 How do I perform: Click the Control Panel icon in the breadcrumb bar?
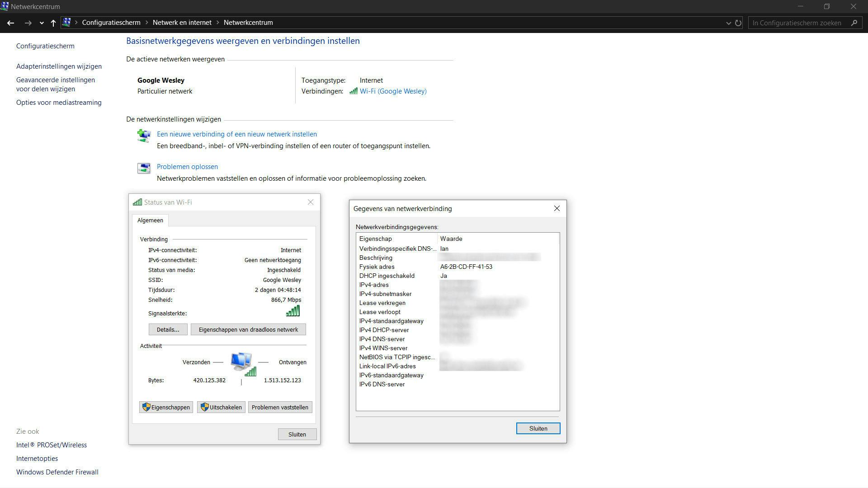(67, 22)
